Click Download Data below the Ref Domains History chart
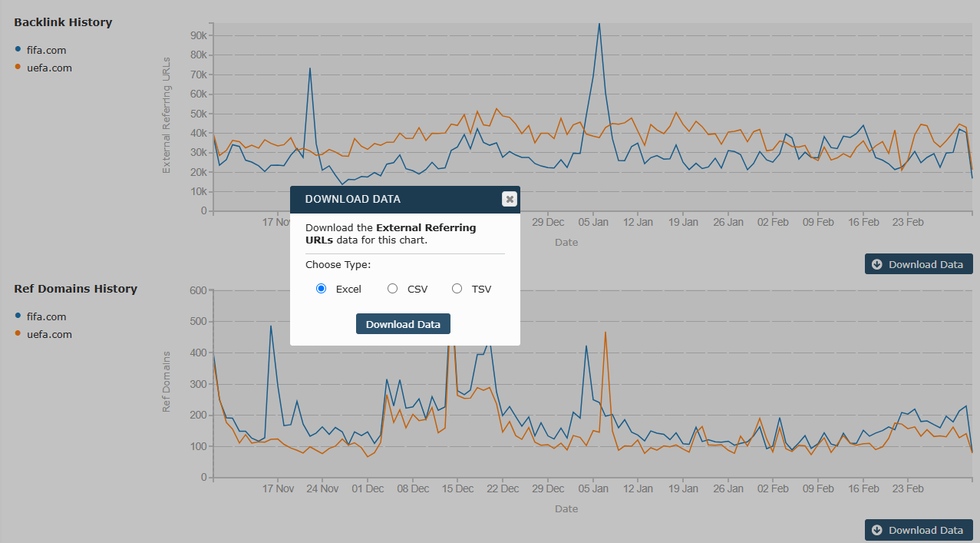The image size is (980, 543). tap(919, 530)
